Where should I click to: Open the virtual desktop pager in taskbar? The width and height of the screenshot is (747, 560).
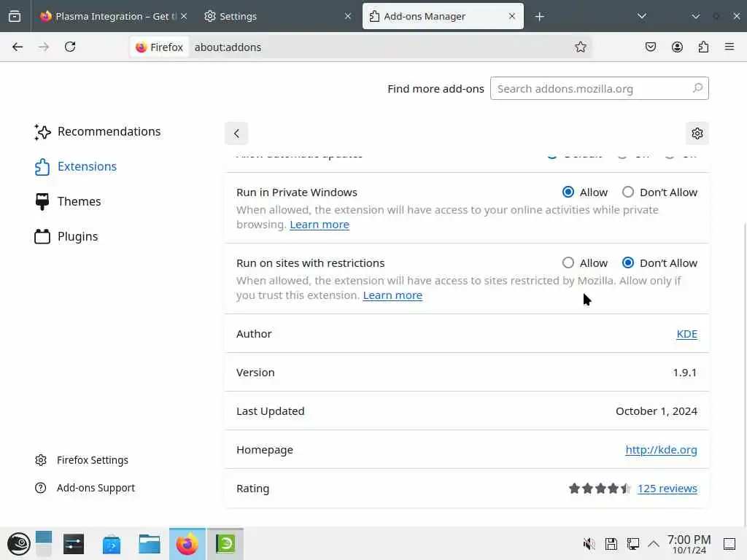43,544
